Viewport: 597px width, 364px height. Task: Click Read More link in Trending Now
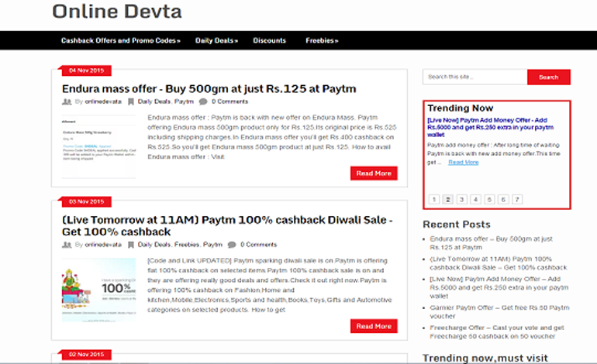point(464,163)
